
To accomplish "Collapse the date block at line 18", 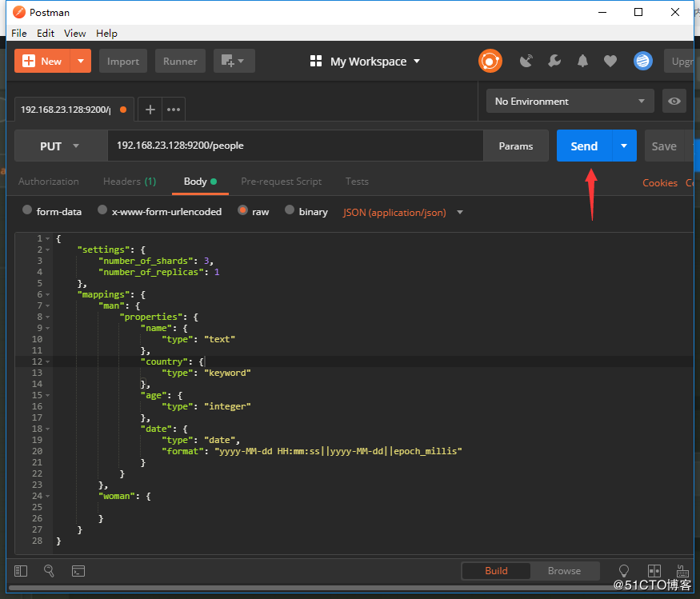I will [x=47, y=429].
